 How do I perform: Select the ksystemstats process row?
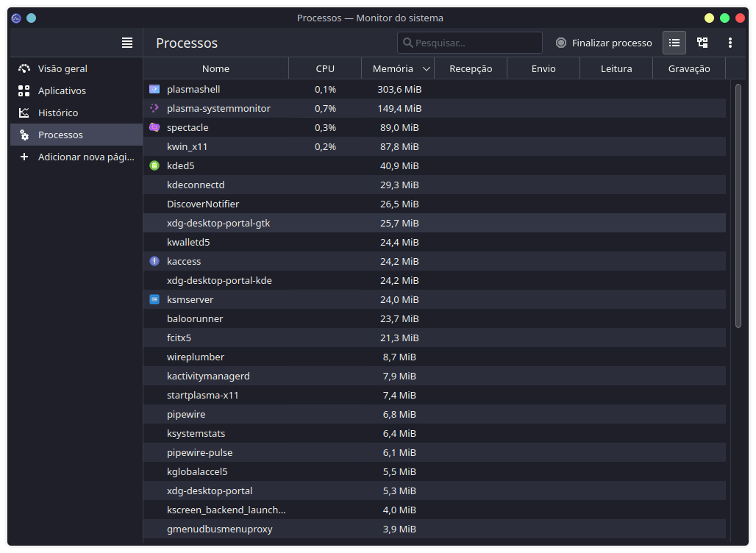pyautogui.click(x=435, y=433)
